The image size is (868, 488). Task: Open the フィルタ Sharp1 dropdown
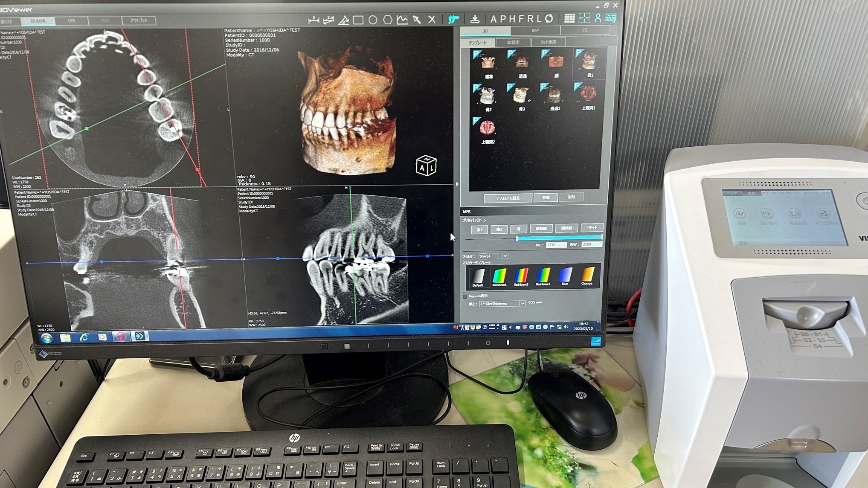[493, 256]
